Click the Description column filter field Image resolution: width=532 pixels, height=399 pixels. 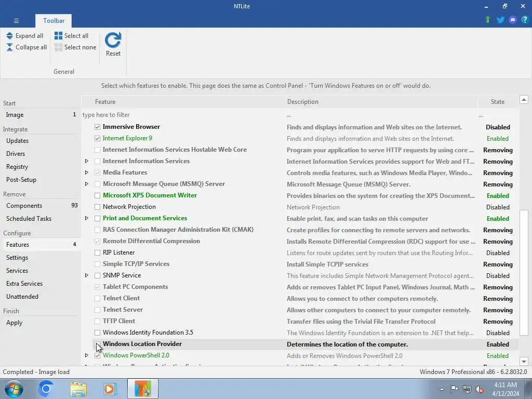[x=381, y=115]
